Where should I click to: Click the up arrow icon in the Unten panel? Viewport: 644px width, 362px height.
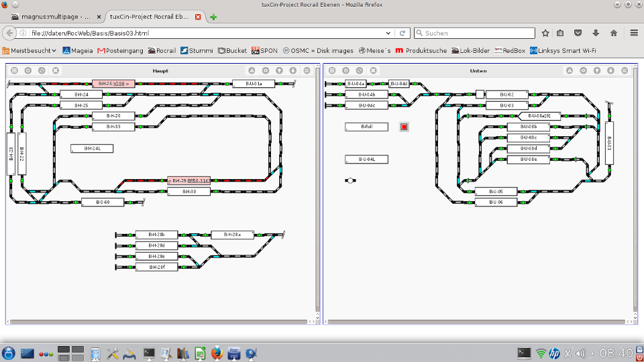pos(596,70)
